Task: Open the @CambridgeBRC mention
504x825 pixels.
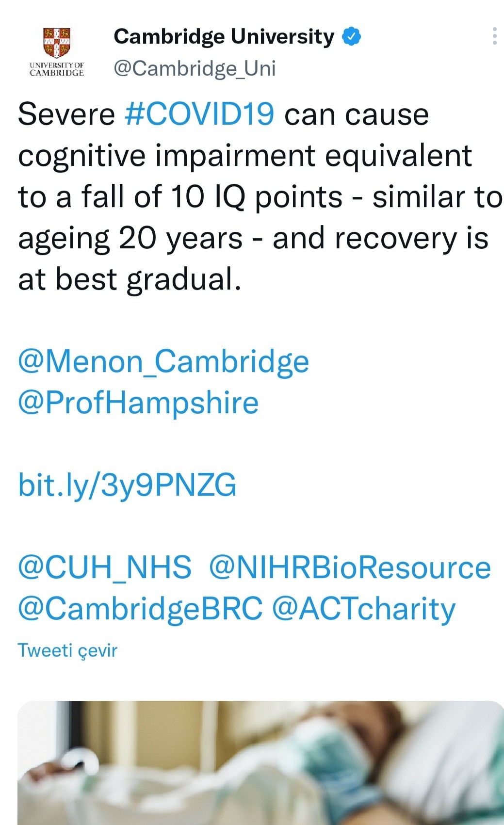Action: (x=140, y=609)
